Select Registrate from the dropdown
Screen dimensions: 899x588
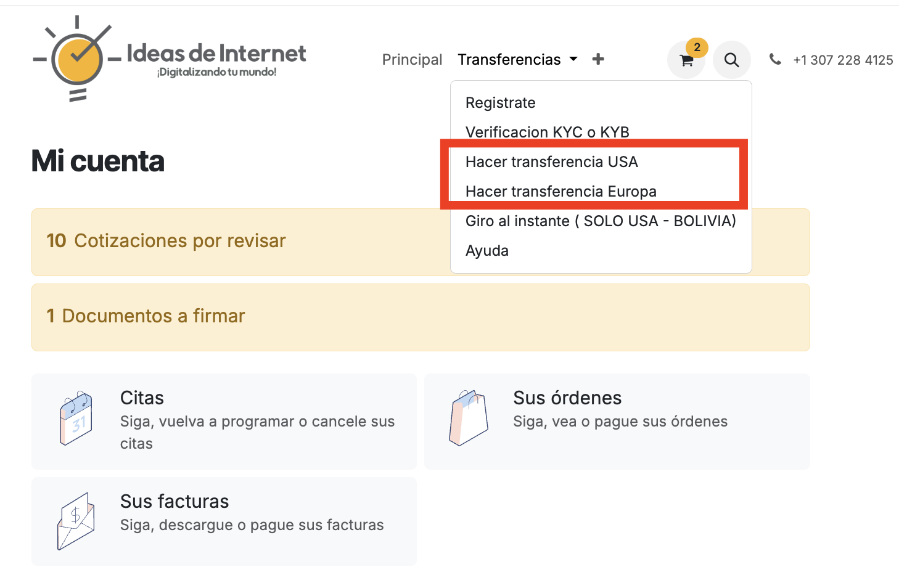click(500, 103)
